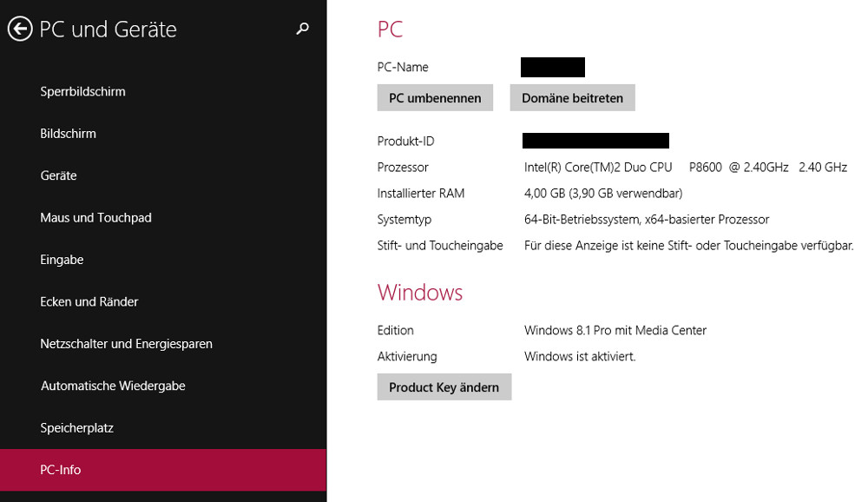
Task: Click the Domäne beitreten button
Action: 572,98
